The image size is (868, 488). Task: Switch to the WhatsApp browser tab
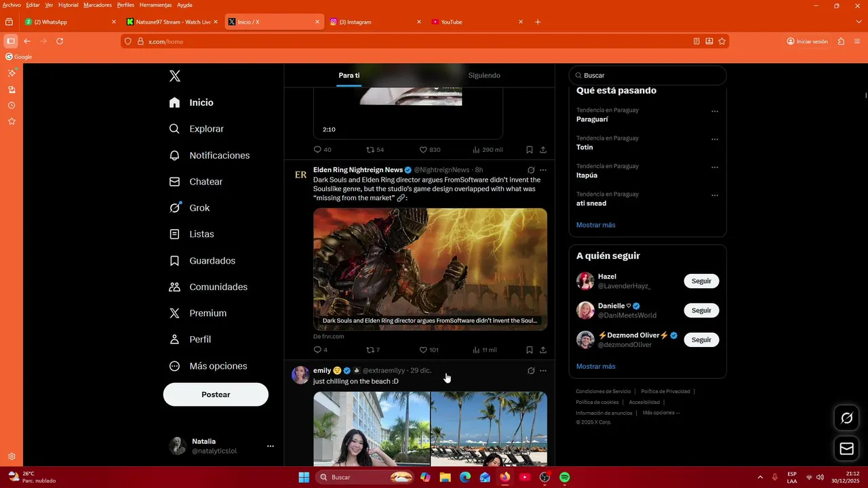tap(70, 22)
